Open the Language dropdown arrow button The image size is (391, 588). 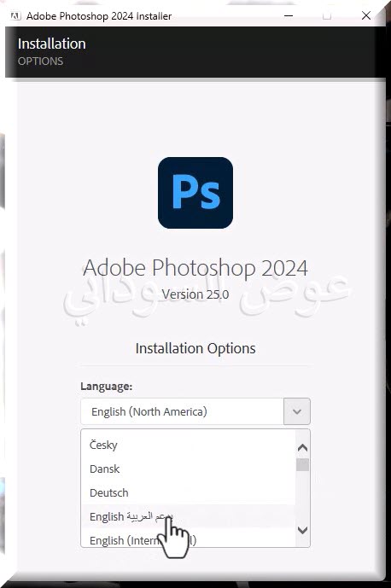pos(297,411)
